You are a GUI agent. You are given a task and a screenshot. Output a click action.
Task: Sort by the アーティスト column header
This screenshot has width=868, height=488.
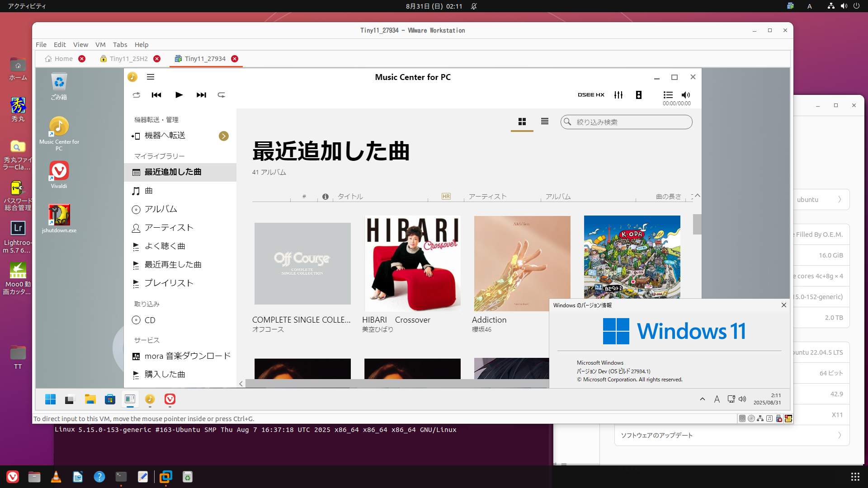[x=487, y=197]
